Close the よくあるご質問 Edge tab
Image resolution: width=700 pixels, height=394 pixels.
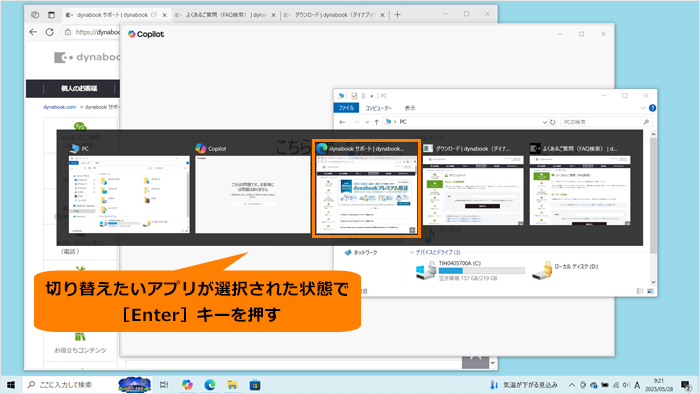[x=273, y=15]
